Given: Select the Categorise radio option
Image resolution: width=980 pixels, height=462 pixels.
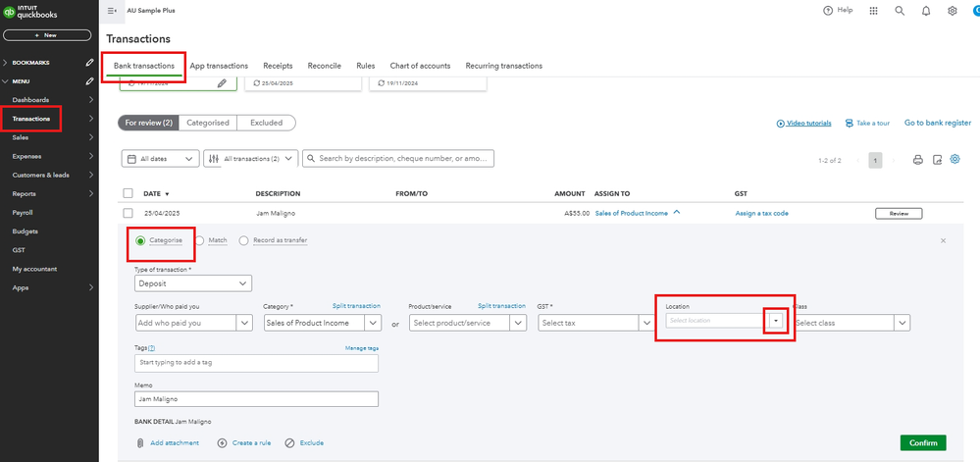Looking at the screenshot, I should click(140, 240).
